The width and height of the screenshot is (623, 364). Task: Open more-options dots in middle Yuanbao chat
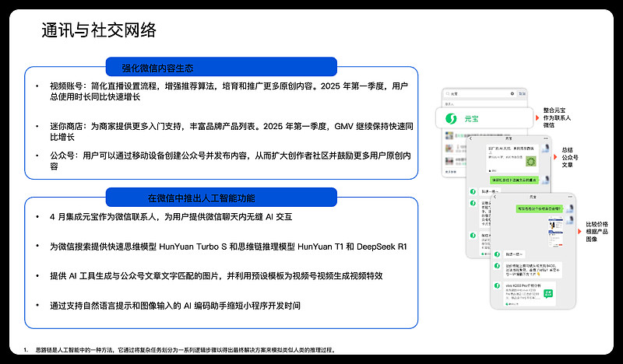[546, 138]
